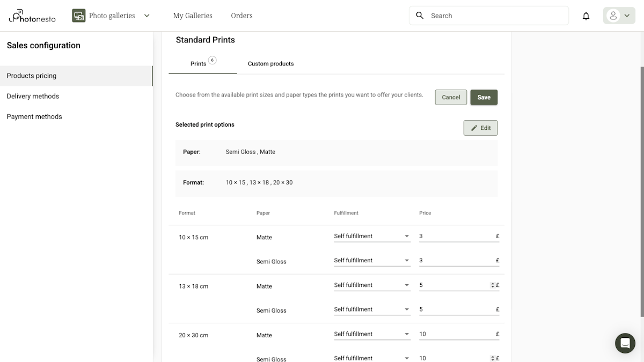
Task: Click the Photonesto logo
Action: tap(32, 16)
